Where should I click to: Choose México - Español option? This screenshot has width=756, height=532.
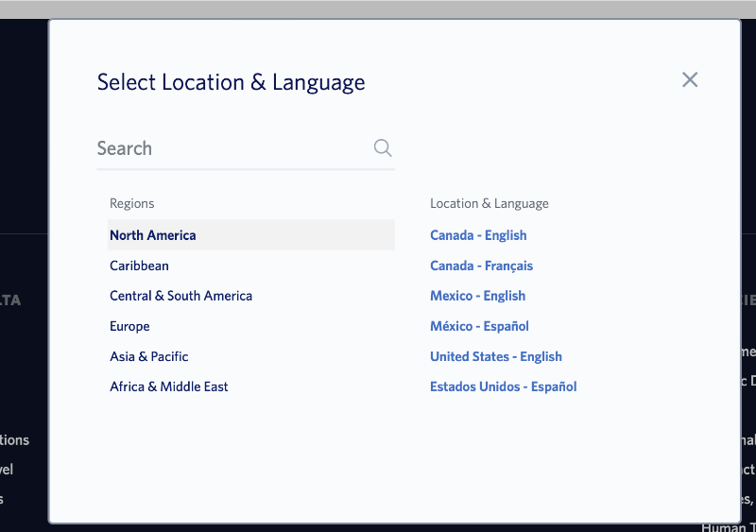click(479, 326)
